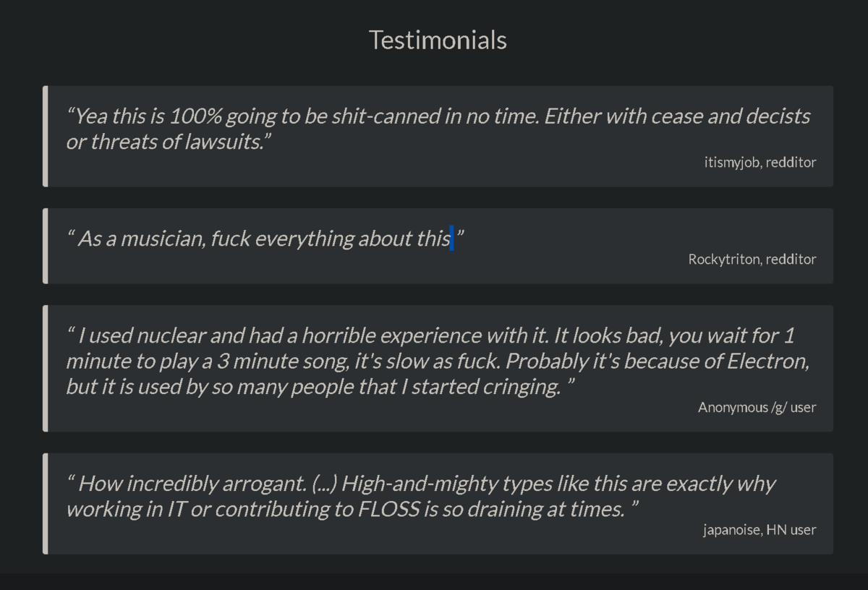Click the word "FLOSS" in the last quote

388,509
